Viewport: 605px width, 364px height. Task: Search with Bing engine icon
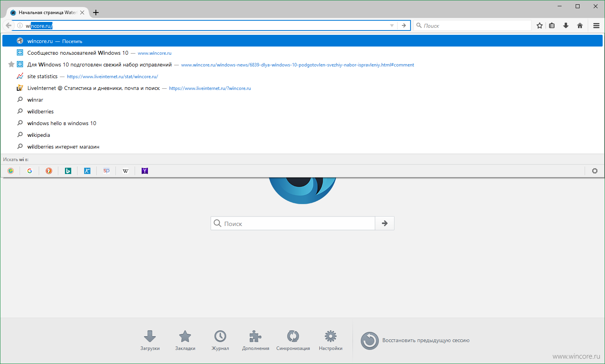coord(68,171)
